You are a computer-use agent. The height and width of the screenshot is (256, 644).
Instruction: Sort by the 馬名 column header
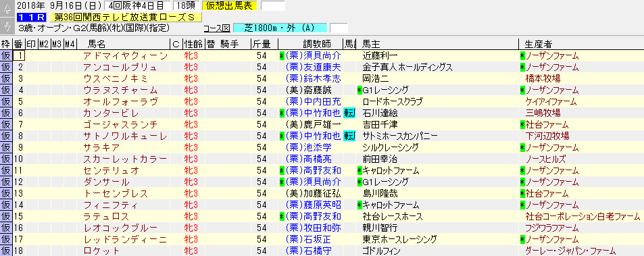point(97,44)
